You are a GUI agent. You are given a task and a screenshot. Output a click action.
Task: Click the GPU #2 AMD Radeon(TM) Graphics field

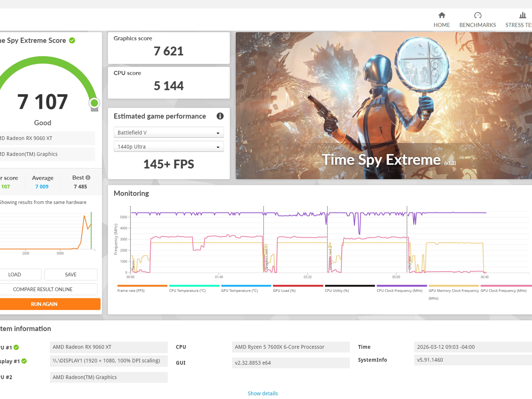(109, 377)
